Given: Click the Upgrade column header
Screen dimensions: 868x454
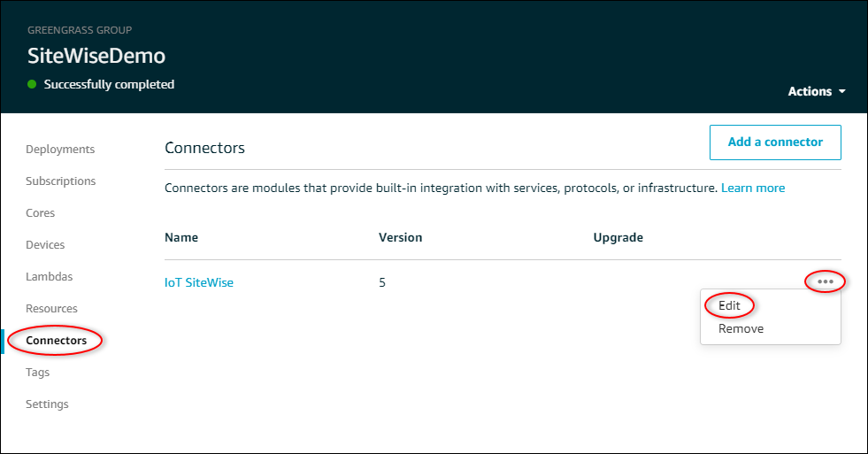Looking at the screenshot, I should tap(618, 237).
